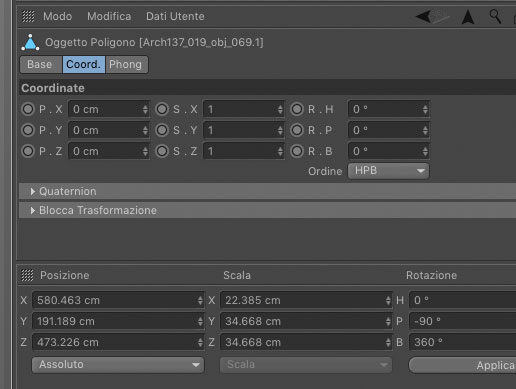Click the S.X value field
516x389 pixels.
point(244,109)
